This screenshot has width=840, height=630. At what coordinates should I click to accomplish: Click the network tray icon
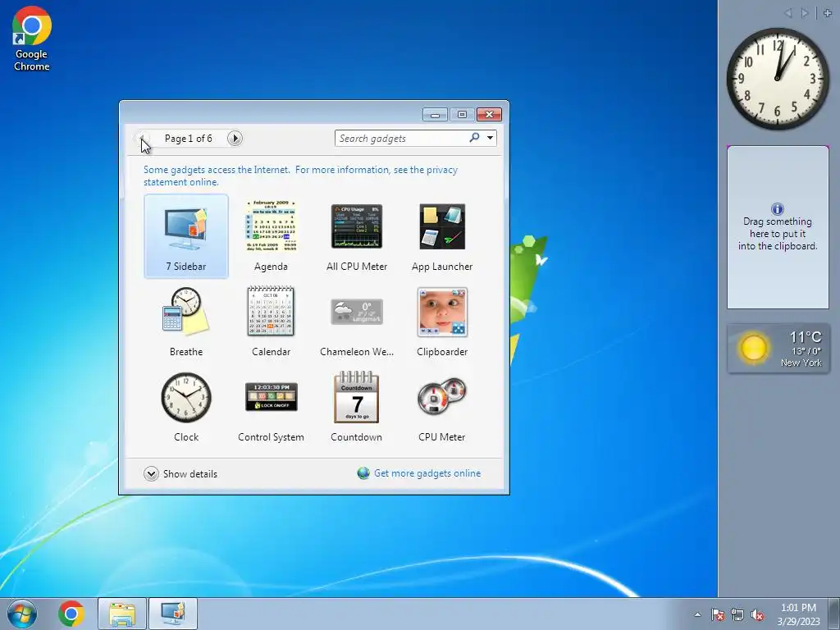737,614
